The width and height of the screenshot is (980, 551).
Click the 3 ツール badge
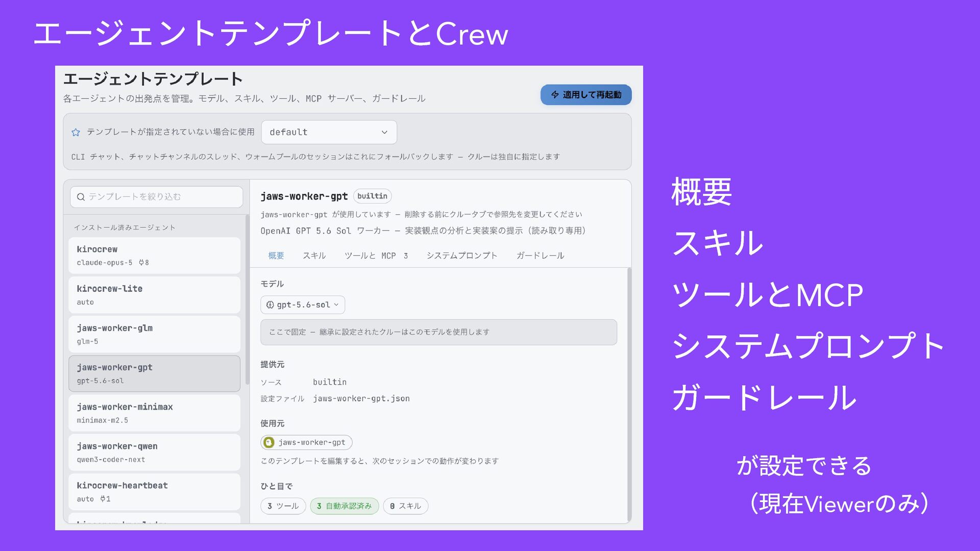(x=283, y=506)
